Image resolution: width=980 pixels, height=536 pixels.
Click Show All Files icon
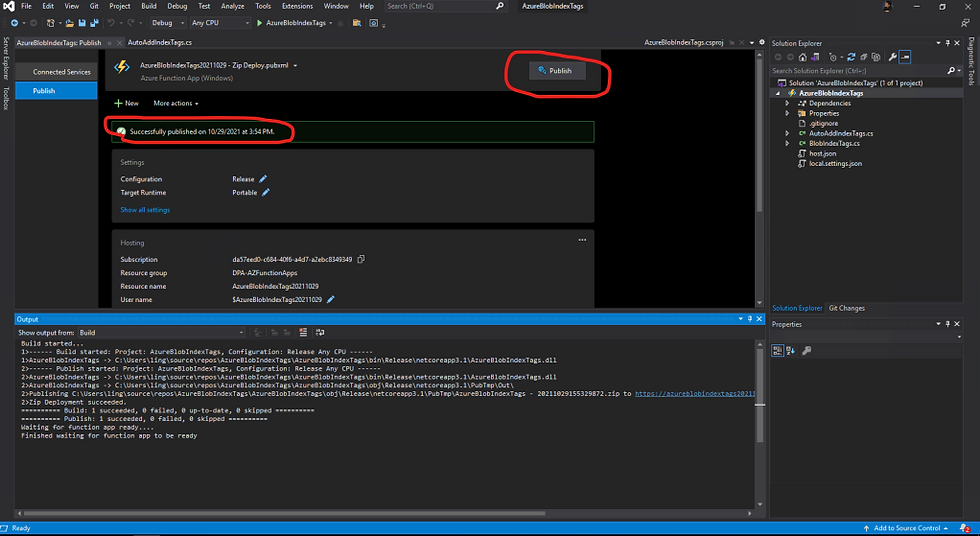tap(876, 57)
